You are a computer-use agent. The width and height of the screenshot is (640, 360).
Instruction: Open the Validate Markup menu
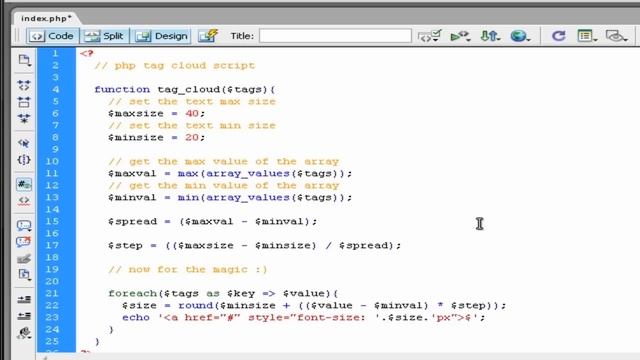click(x=429, y=36)
